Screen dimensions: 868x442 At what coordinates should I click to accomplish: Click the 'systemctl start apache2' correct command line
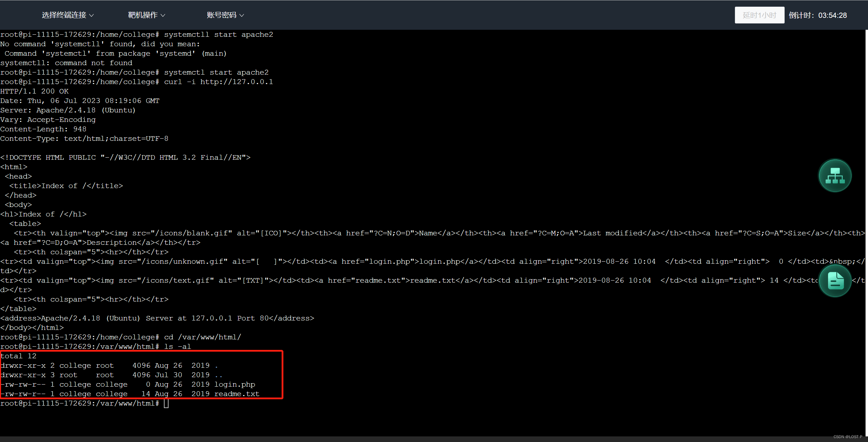point(216,72)
